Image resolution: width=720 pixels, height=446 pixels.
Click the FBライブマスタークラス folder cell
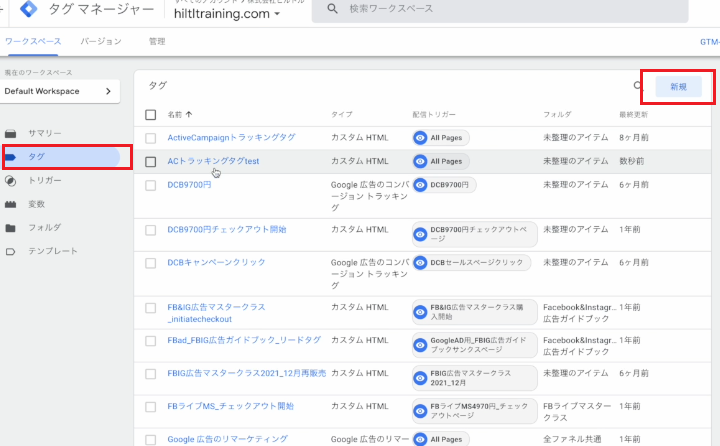coord(577,412)
